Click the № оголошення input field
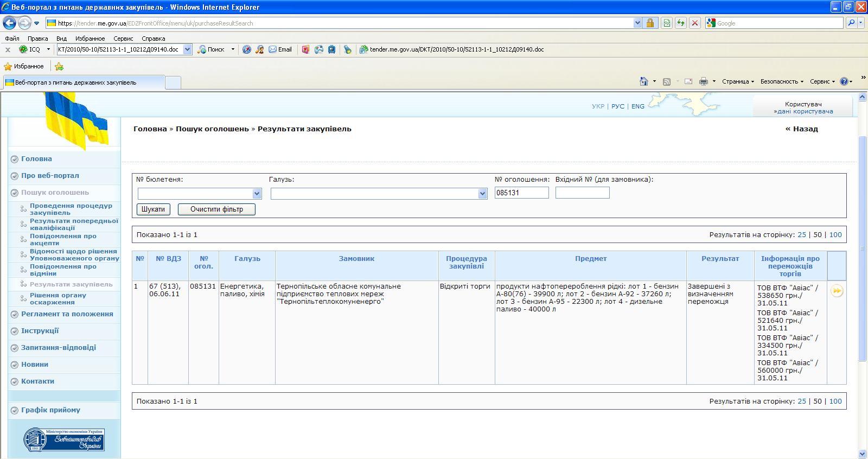This screenshot has height=459, width=868. pos(521,193)
